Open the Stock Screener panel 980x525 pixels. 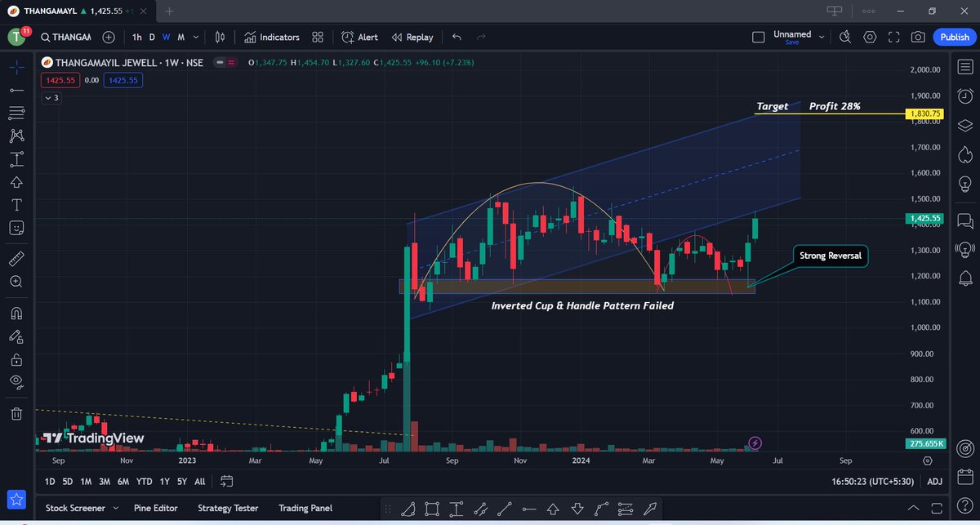coord(75,508)
